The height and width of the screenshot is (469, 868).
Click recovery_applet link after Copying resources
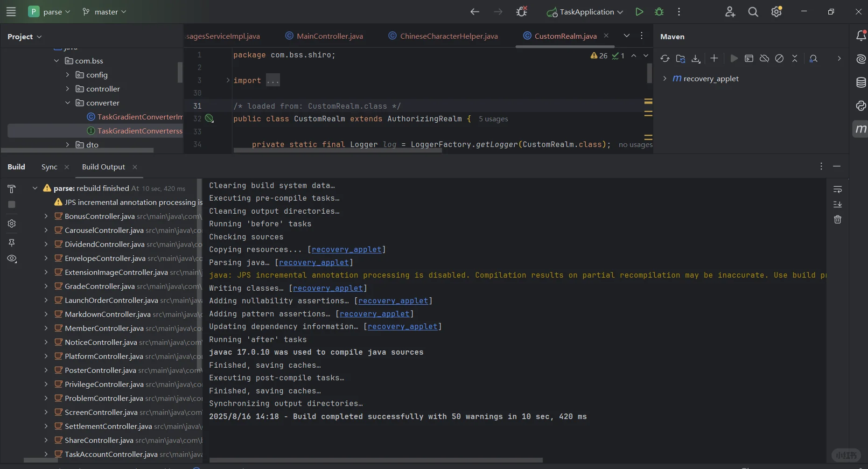pyautogui.click(x=346, y=250)
